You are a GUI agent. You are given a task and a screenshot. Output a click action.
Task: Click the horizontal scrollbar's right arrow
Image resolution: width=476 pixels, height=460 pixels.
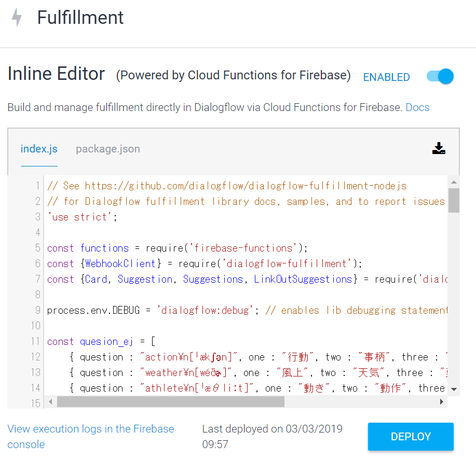(442, 401)
